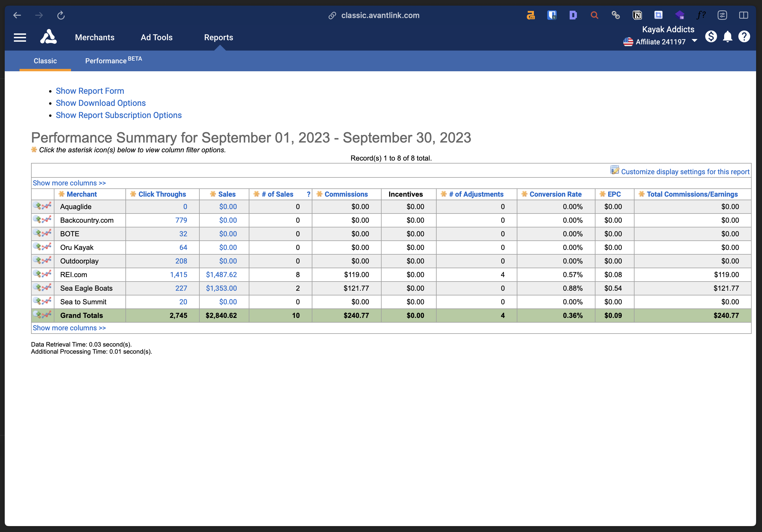
Task: Click the Kayak Addicts account name
Action: click(x=668, y=30)
